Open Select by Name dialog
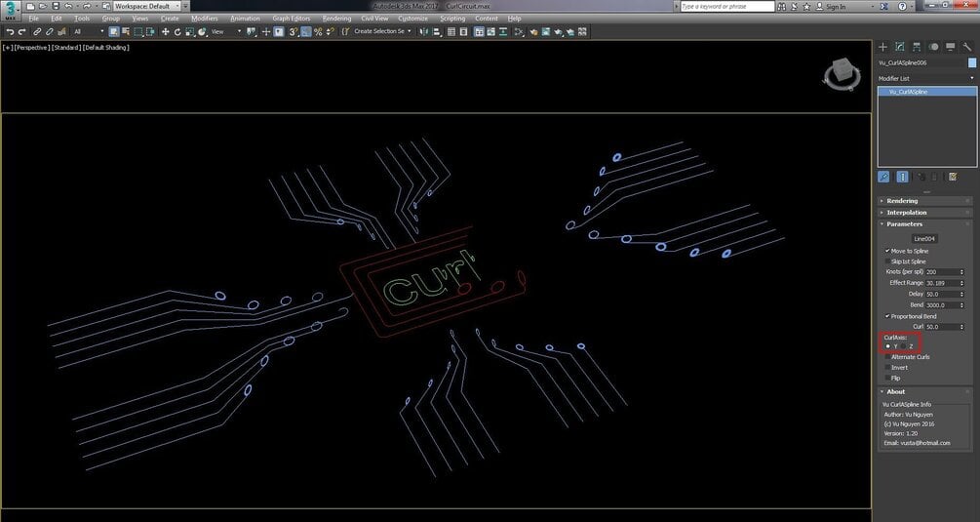This screenshot has height=522, width=980. [x=126, y=32]
